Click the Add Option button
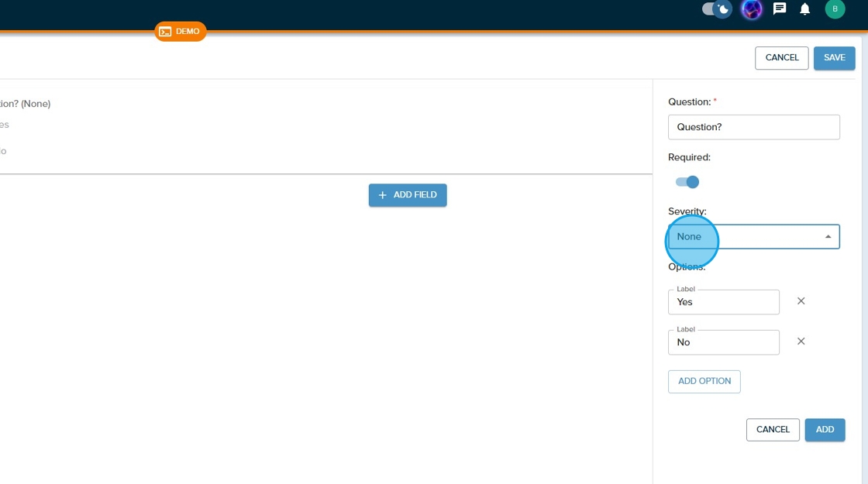 pos(704,382)
